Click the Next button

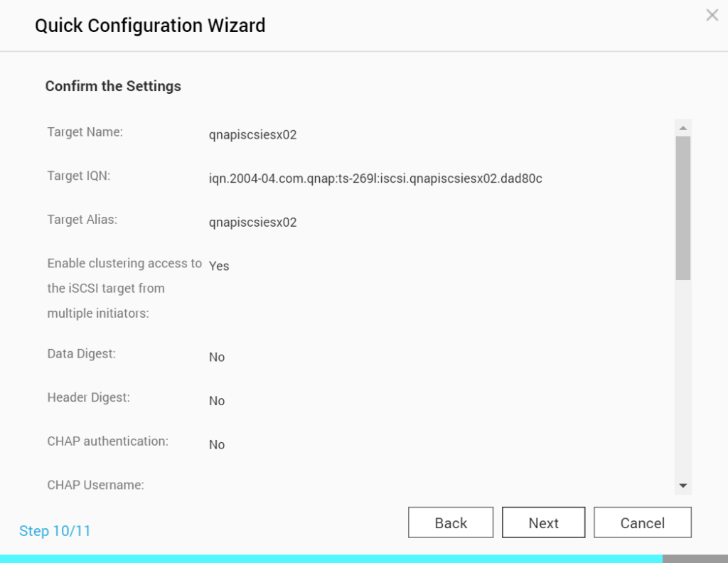(543, 523)
